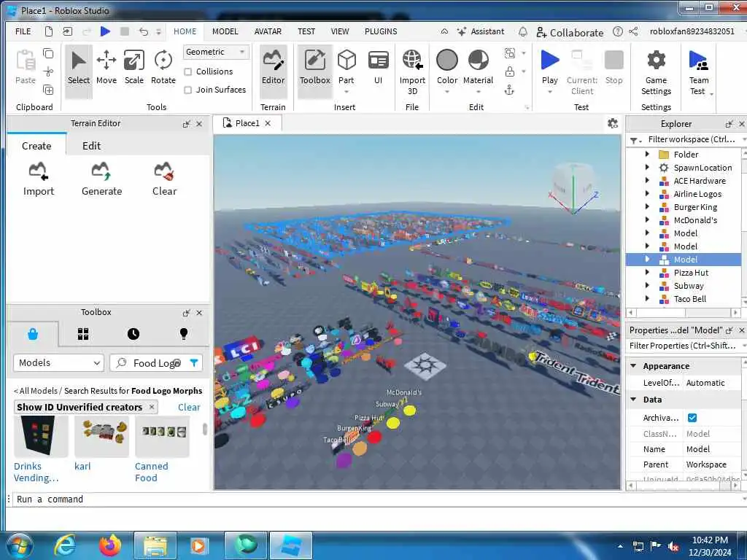Activate the Move tool
This screenshot has height=560, width=747.
pyautogui.click(x=107, y=68)
